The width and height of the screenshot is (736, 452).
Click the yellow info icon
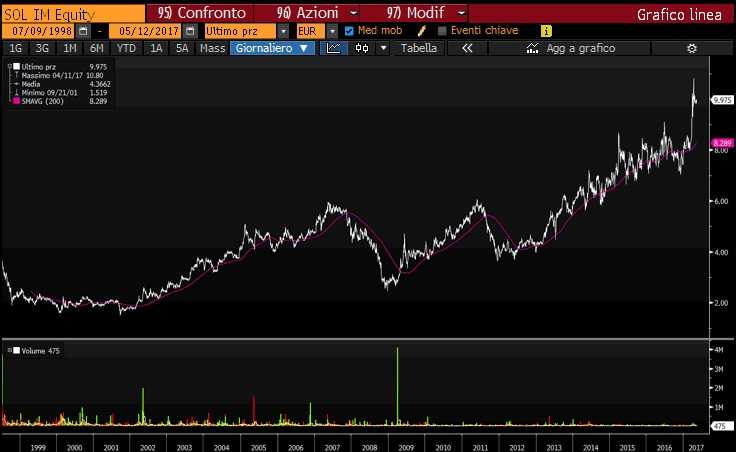click(546, 31)
